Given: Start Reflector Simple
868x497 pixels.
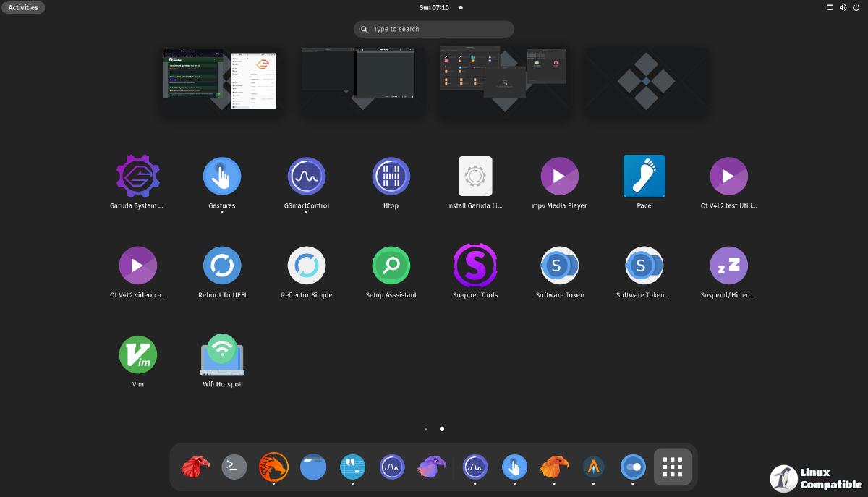Looking at the screenshot, I should tap(306, 266).
